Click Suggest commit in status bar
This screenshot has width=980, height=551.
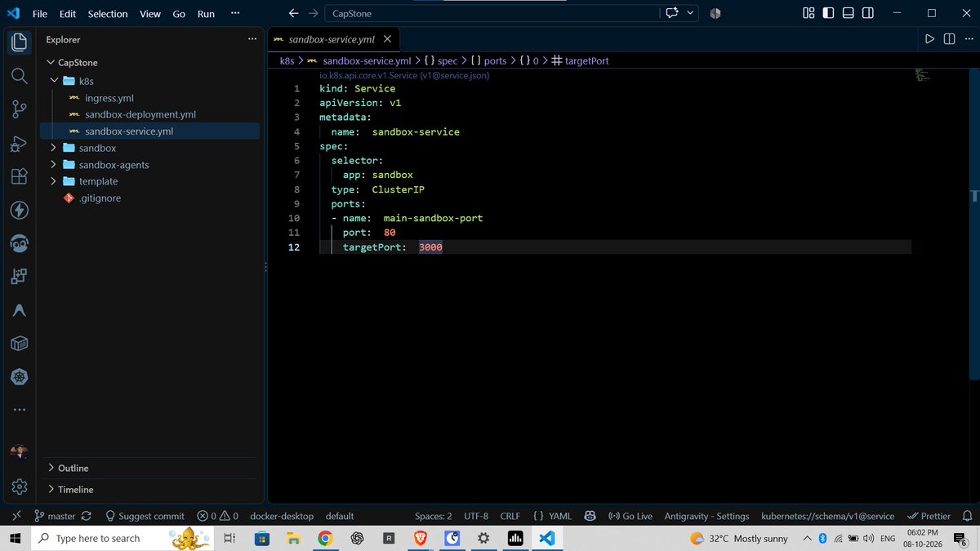[x=145, y=516]
